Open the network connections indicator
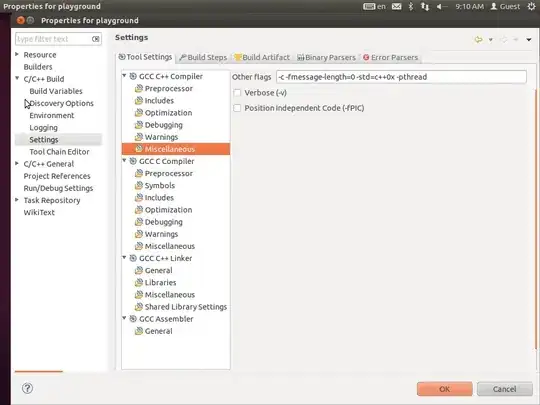This screenshot has width=540, height=405. (x=425, y=7)
